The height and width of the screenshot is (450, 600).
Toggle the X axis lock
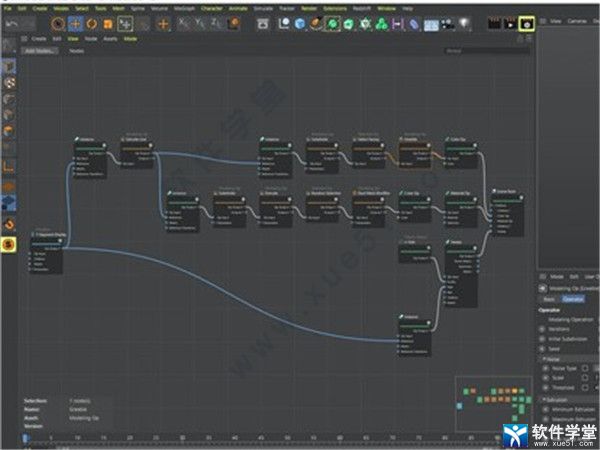coord(183,24)
